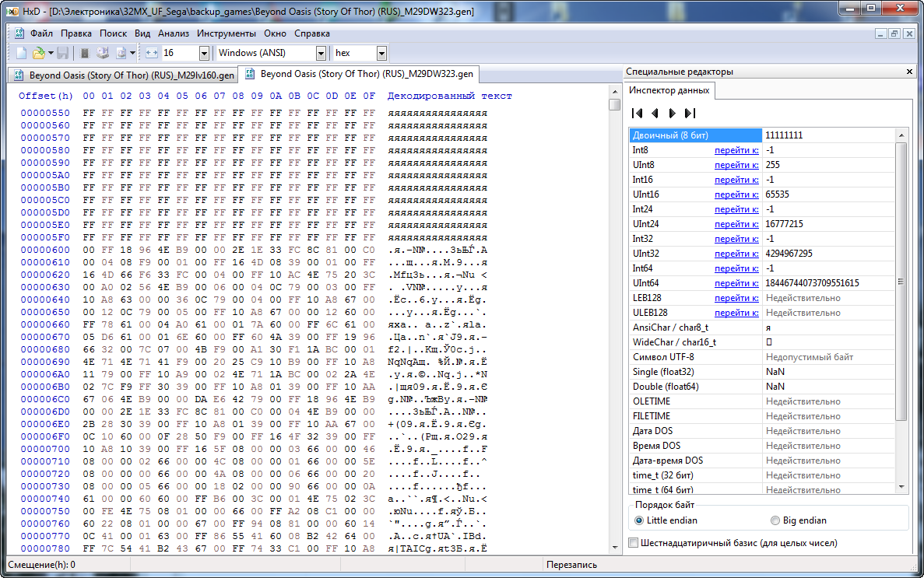The width and height of the screenshot is (924, 578).
Task: Click перейти к link for UInt16
Action: (x=736, y=194)
